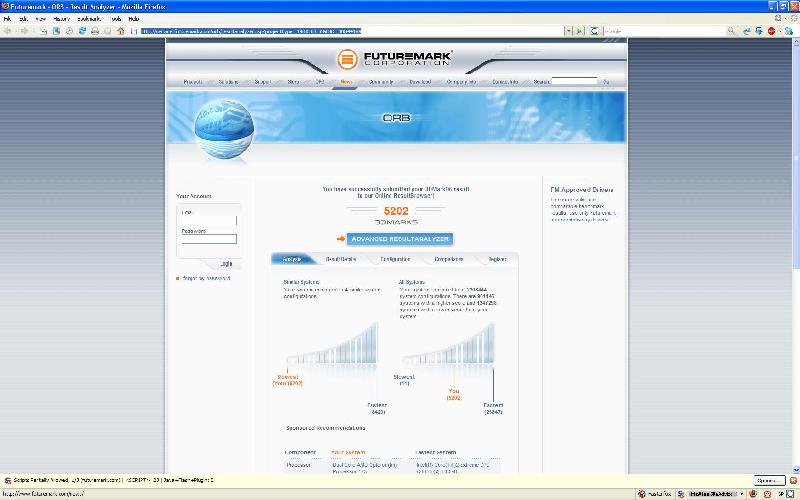Click the News item in the site navigation

[x=346, y=82]
